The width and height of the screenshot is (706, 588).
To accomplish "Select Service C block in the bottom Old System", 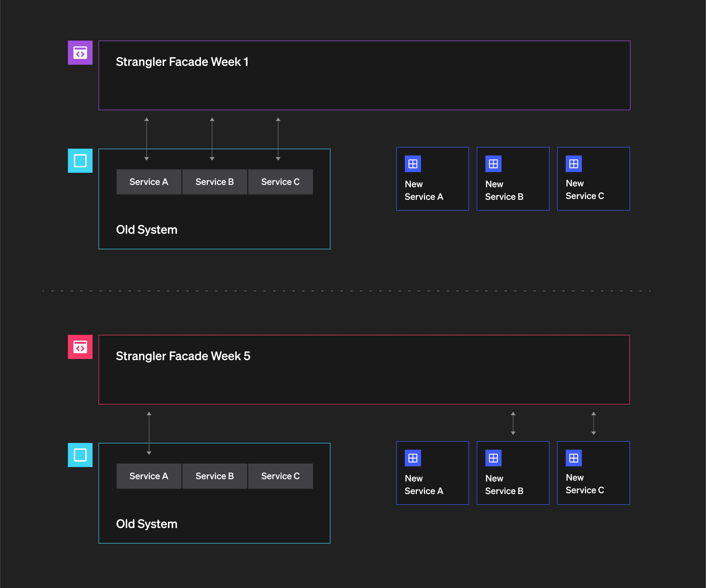I will [280, 476].
